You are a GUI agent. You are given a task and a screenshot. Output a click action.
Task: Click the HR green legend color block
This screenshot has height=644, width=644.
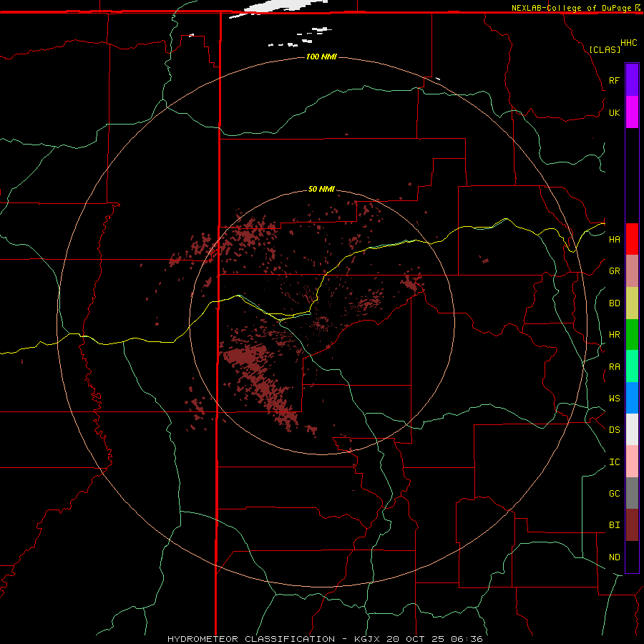pos(632,335)
